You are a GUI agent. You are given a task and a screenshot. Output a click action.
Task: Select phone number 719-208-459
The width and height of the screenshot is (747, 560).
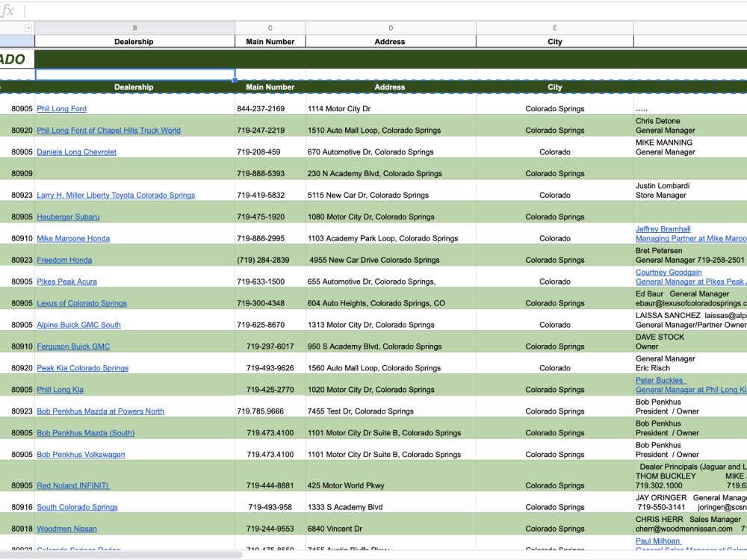(x=258, y=152)
